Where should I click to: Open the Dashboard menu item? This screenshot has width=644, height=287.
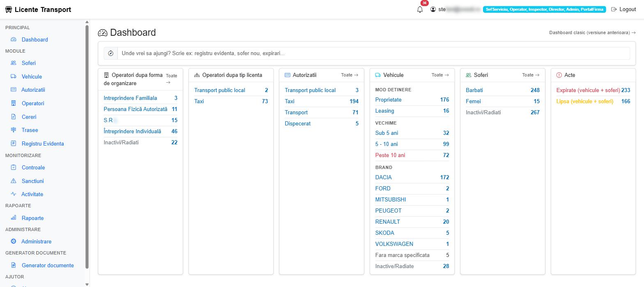point(35,39)
